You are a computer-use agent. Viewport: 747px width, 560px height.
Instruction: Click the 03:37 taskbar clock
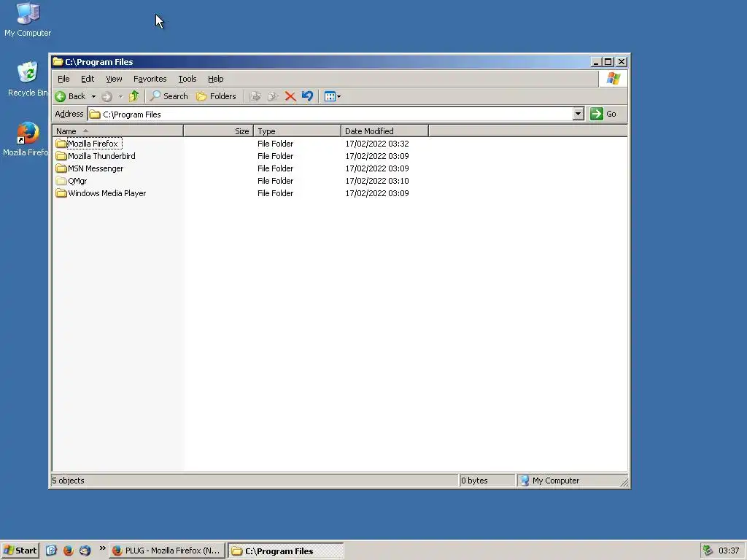729,551
